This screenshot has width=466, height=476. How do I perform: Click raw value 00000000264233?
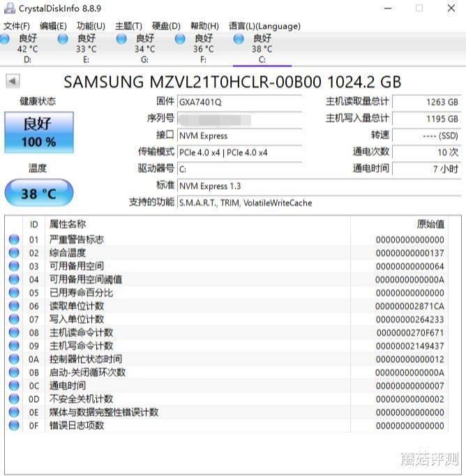click(x=410, y=320)
